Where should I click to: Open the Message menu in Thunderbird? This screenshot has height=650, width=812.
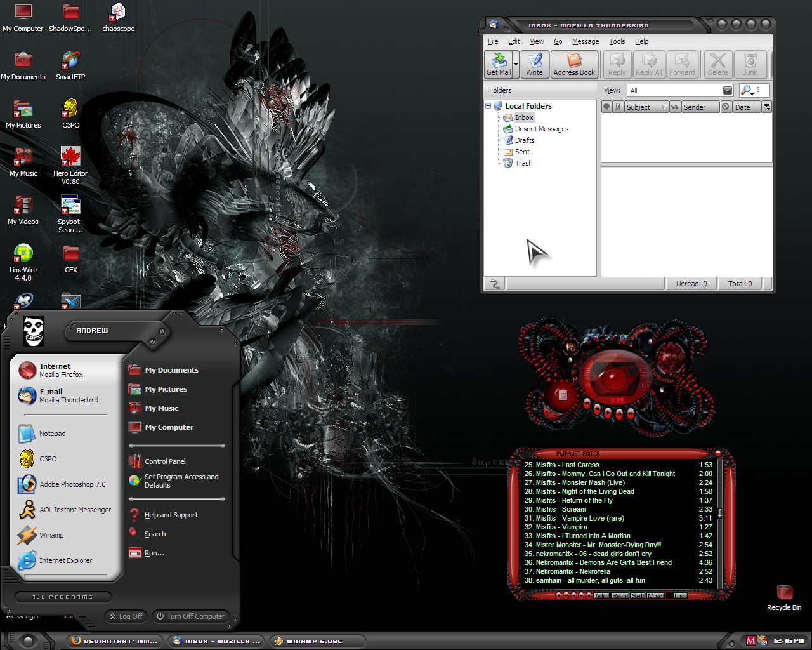586,41
